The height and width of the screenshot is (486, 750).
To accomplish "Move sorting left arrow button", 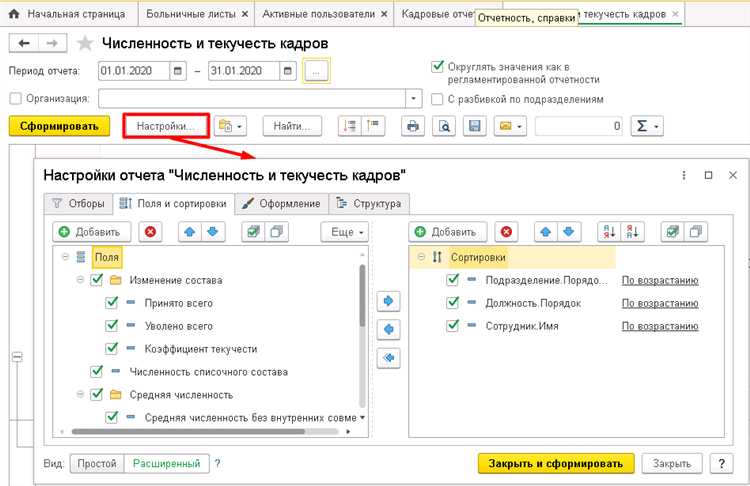I will [x=388, y=330].
